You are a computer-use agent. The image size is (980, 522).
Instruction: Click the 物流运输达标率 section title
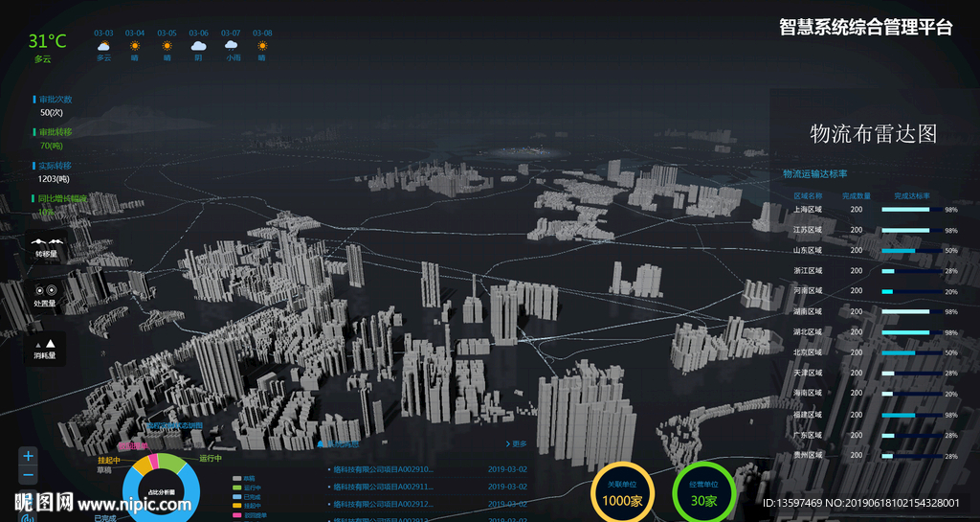815,173
